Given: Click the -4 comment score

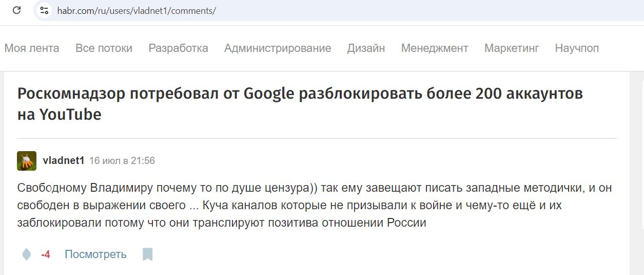Looking at the screenshot, I should [46, 254].
